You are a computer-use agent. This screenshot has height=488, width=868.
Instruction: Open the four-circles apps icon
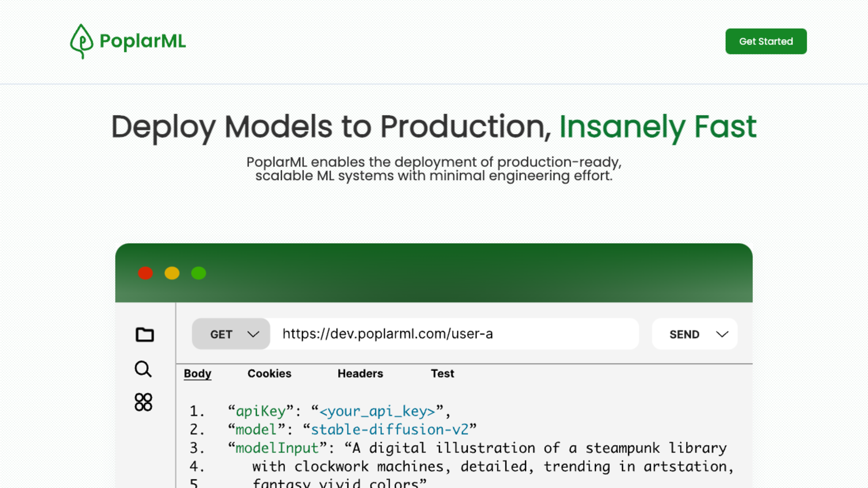(143, 402)
